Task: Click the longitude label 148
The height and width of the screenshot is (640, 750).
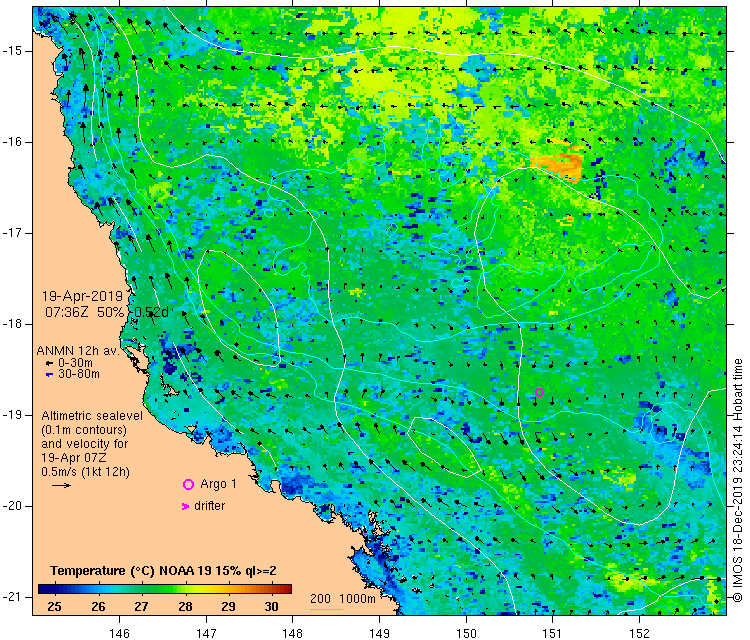Action: tap(292, 633)
